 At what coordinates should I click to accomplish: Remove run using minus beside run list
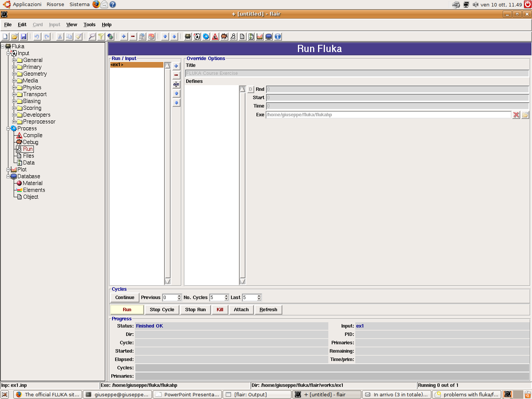(x=176, y=75)
